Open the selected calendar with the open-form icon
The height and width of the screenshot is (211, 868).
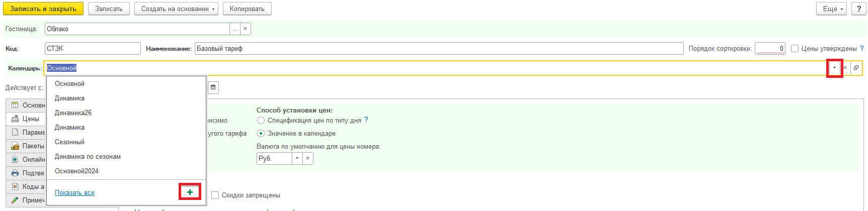click(856, 68)
